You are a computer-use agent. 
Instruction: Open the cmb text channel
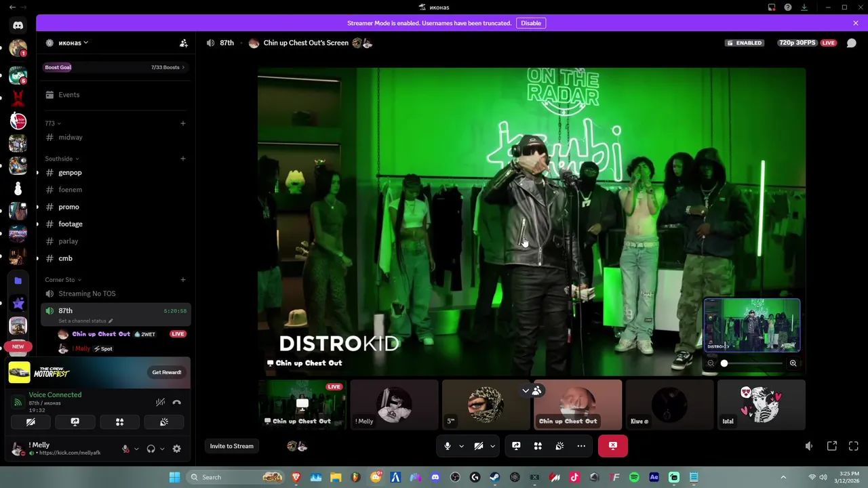[x=116, y=258]
